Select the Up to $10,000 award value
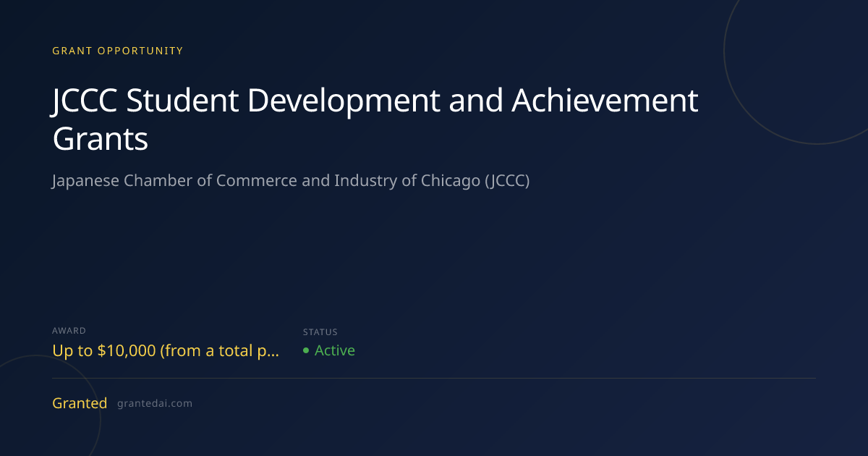Image resolution: width=868 pixels, height=456 pixels. [166, 351]
